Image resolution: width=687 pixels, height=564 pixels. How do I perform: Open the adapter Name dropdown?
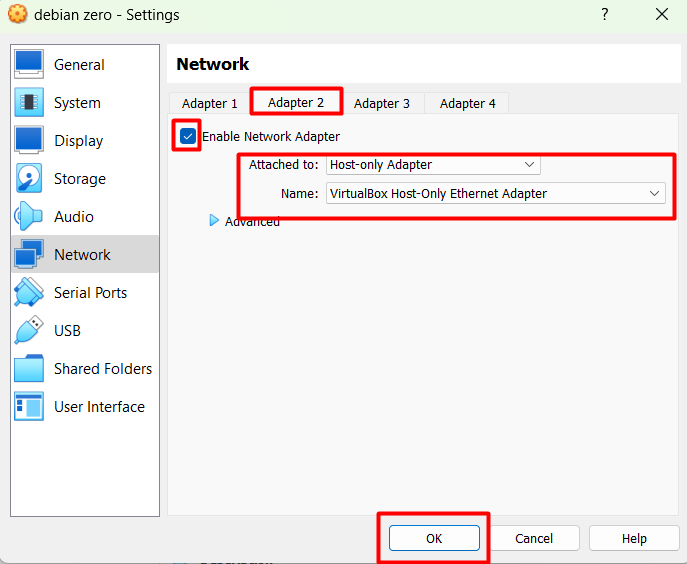tap(496, 193)
